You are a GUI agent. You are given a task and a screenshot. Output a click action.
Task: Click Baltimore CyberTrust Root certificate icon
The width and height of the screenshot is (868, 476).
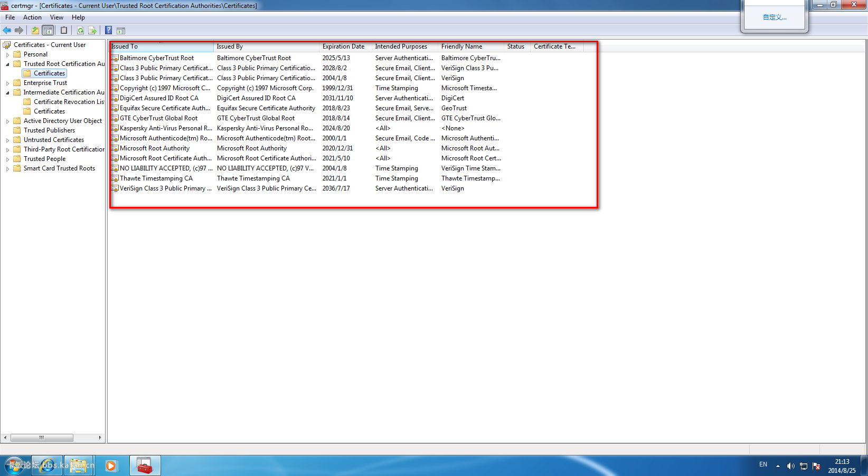pos(115,58)
